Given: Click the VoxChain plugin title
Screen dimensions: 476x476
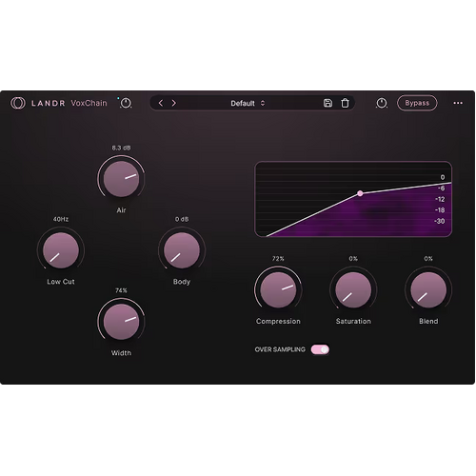Looking at the screenshot, I should click(89, 103).
